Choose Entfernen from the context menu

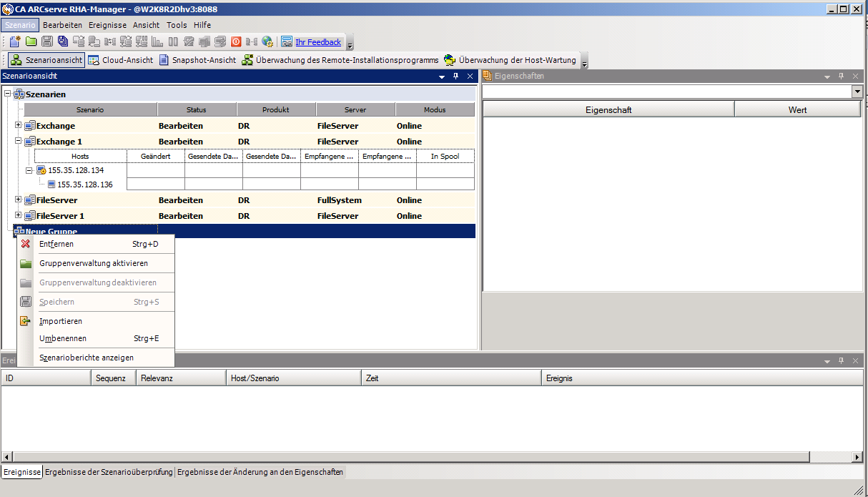56,244
